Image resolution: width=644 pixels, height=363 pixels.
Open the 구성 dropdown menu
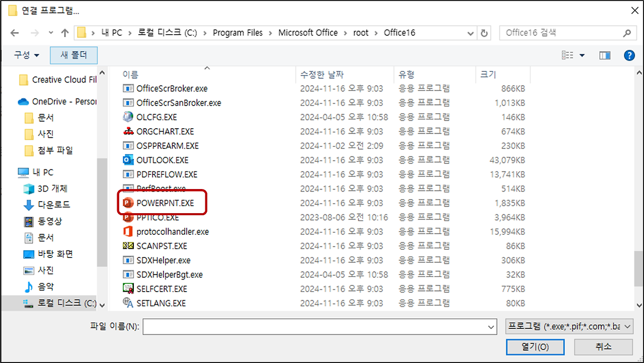(27, 55)
